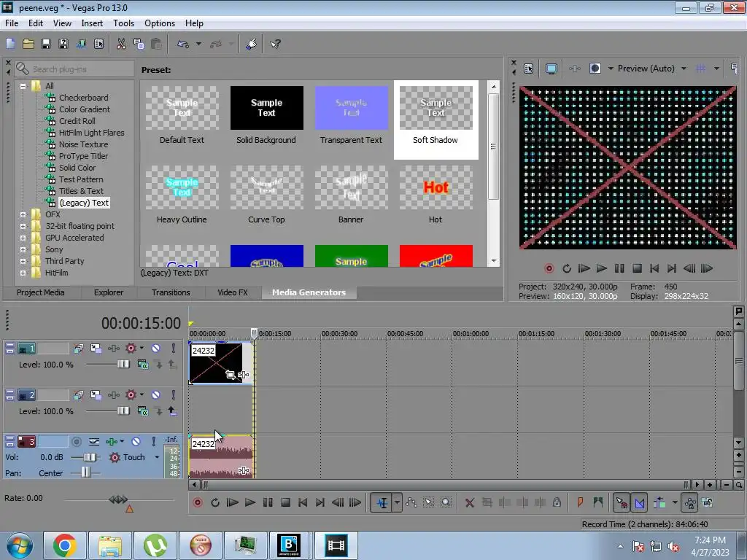Open a project with the Open folder icon

[28, 44]
